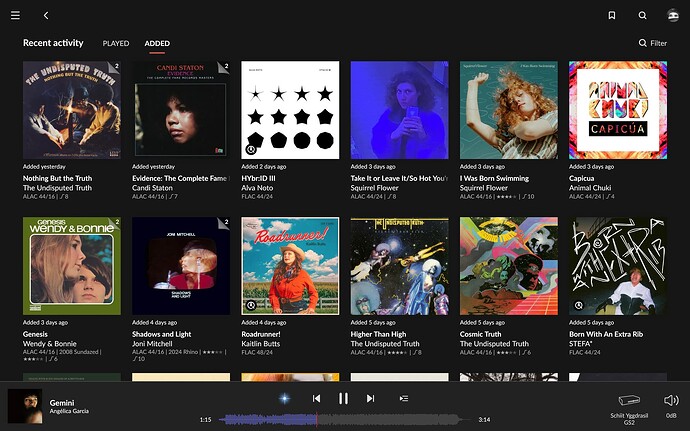Screen dimensions: 690x431
Task: Open the play queue icon
Action: (404, 398)
